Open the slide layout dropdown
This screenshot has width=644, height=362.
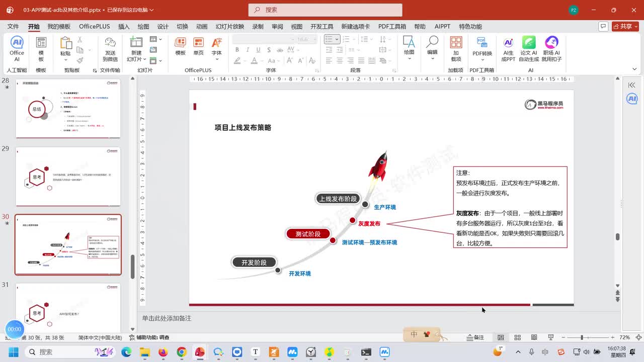pos(156,39)
